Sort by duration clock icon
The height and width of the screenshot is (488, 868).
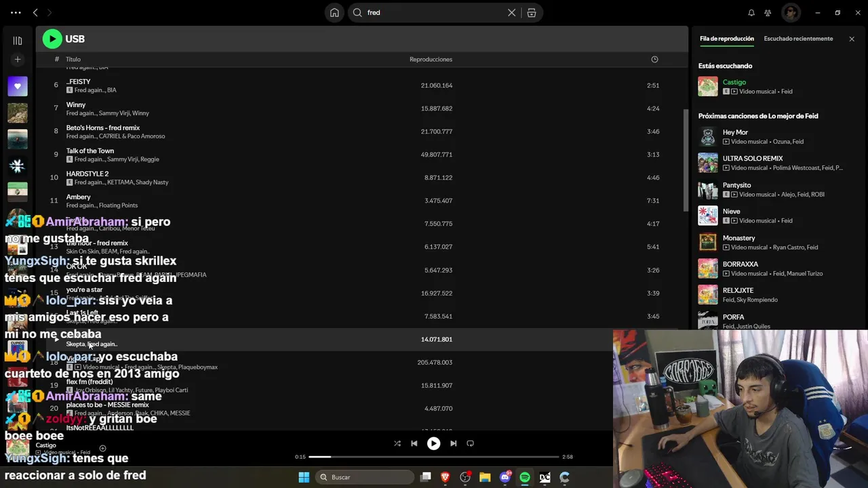[x=654, y=60]
